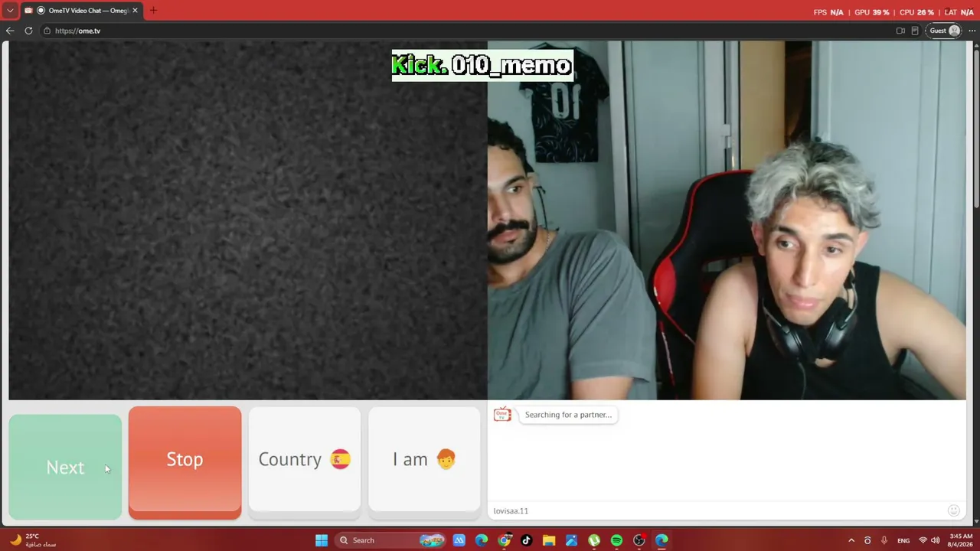Click the local webcam video preview

click(727, 220)
